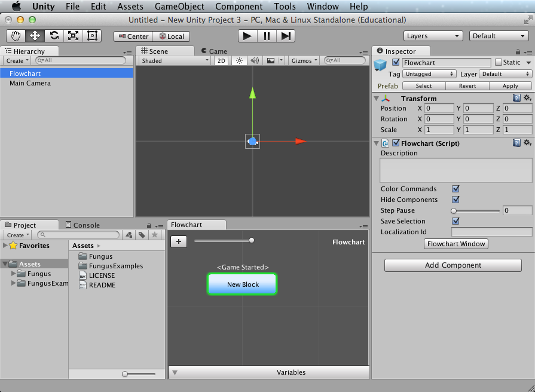Select the Move tool
This screenshot has height=392, width=535.
[35, 36]
